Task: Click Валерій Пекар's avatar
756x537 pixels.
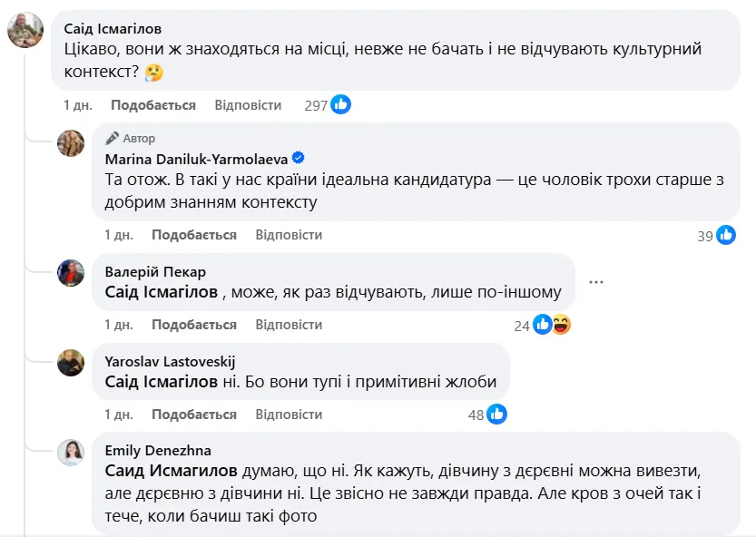Action: click(72, 273)
